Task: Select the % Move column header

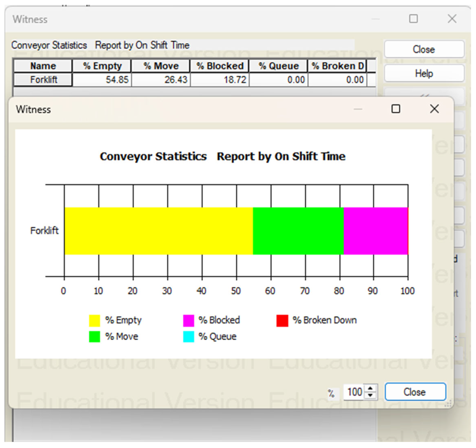Action: (x=161, y=66)
